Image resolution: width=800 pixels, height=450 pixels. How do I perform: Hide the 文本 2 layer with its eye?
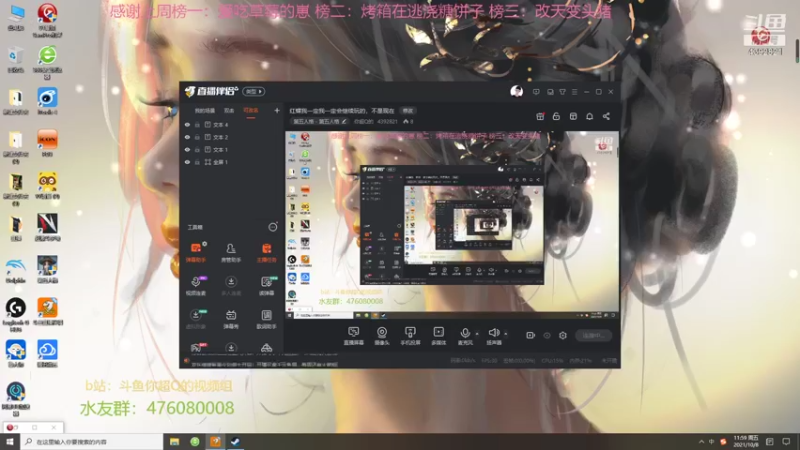click(x=187, y=137)
